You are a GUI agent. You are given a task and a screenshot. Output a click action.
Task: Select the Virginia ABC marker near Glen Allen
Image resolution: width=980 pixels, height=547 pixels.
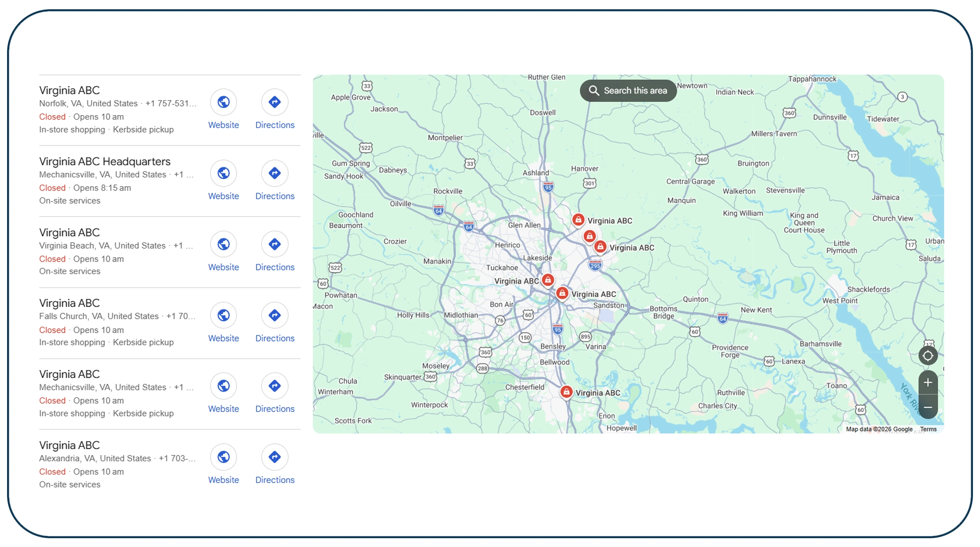click(x=578, y=220)
